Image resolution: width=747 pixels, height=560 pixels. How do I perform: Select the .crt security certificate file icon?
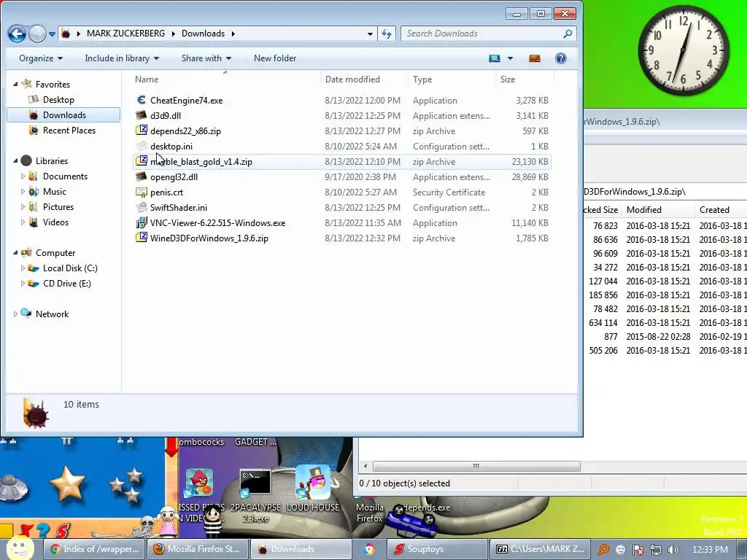(x=141, y=192)
